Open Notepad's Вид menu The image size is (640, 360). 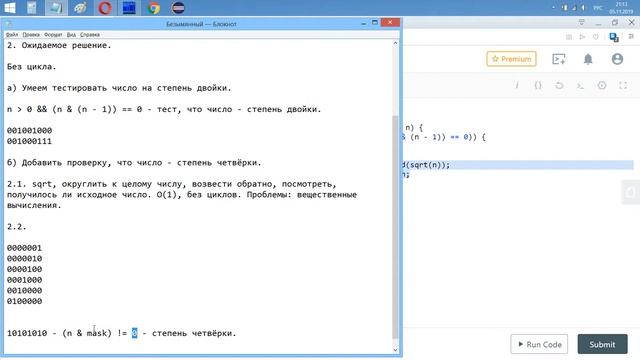pyautogui.click(x=71, y=35)
